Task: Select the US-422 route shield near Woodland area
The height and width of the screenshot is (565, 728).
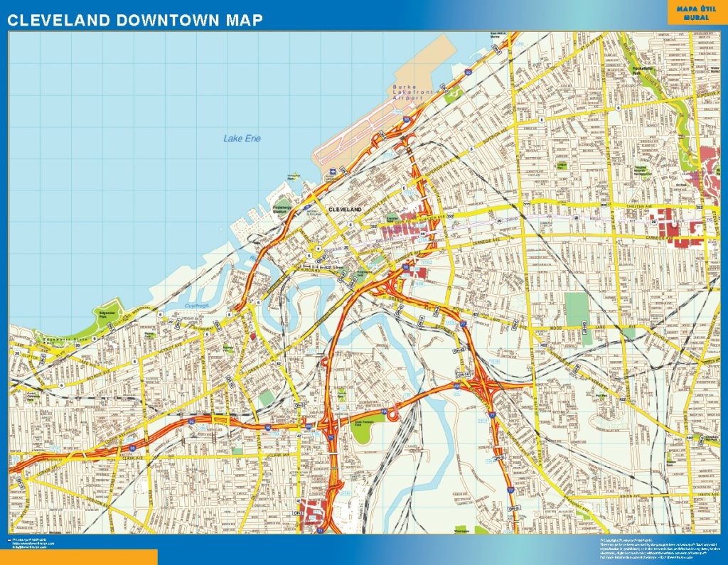Action: pyautogui.click(x=542, y=345)
